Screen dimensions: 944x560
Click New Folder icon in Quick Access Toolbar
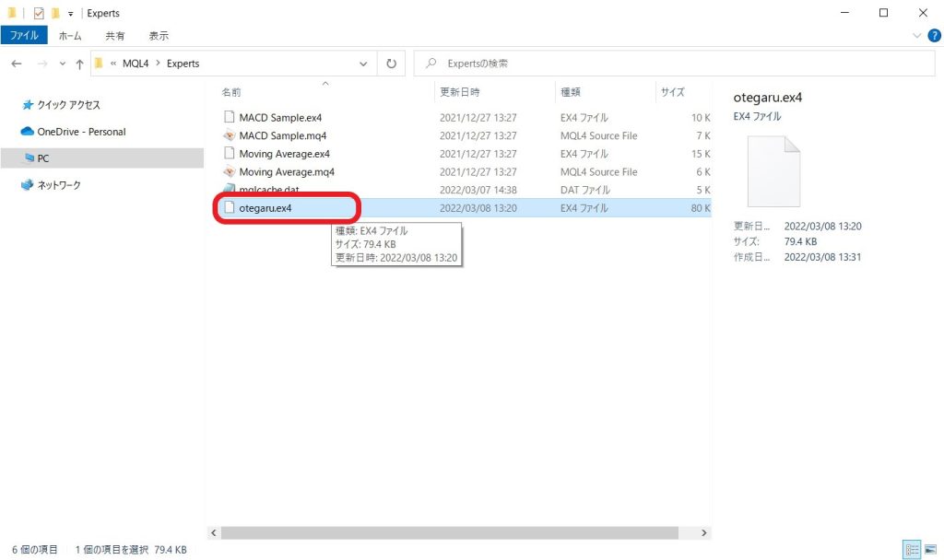[x=55, y=14]
